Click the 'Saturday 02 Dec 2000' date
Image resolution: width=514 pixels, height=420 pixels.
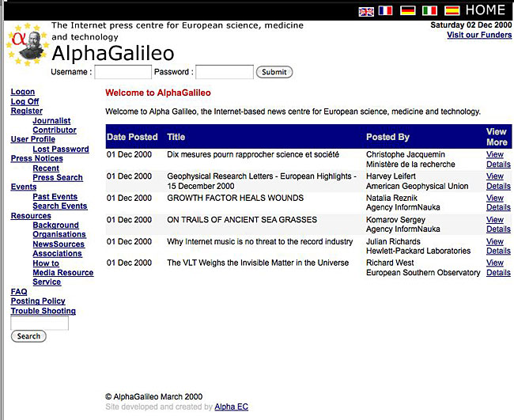(471, 25)
